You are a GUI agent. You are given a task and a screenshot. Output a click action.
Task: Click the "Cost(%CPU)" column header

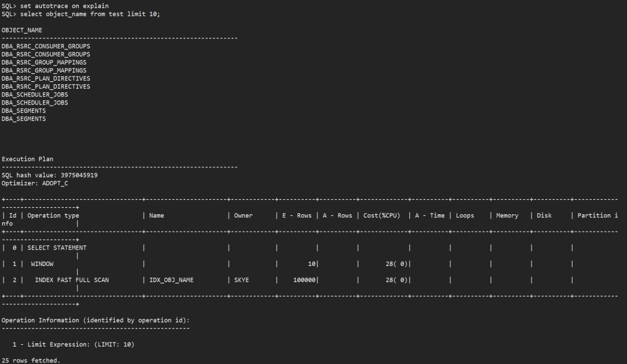[x=381, y=215]
